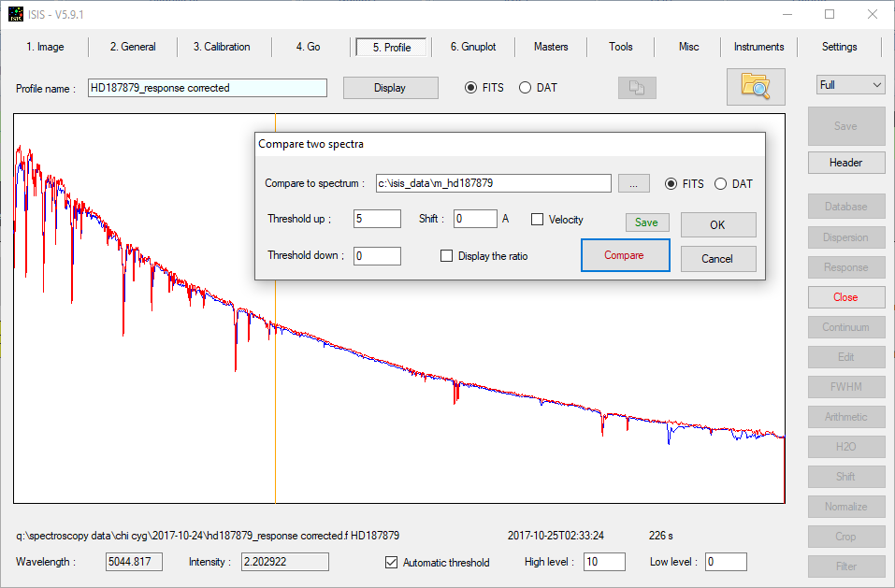Click the ISIS application logo icon

[x=16, y=14]
